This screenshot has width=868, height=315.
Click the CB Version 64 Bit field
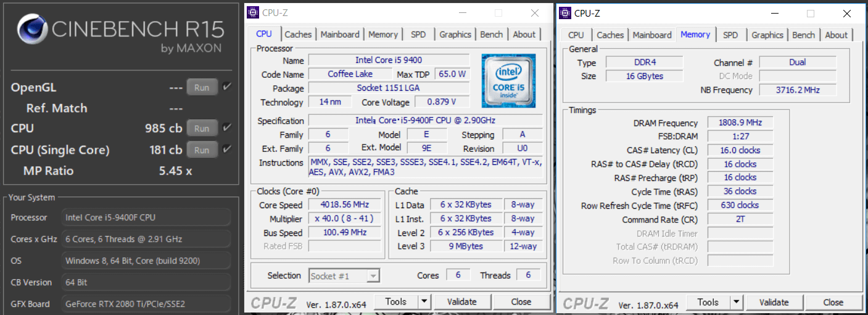click(147, 282)
